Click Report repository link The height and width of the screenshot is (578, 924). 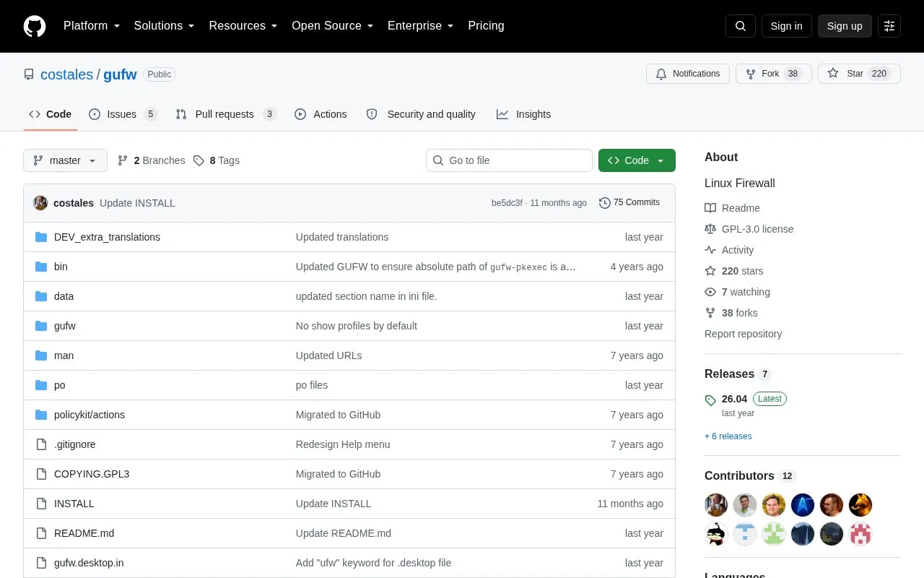click(743, 334)
